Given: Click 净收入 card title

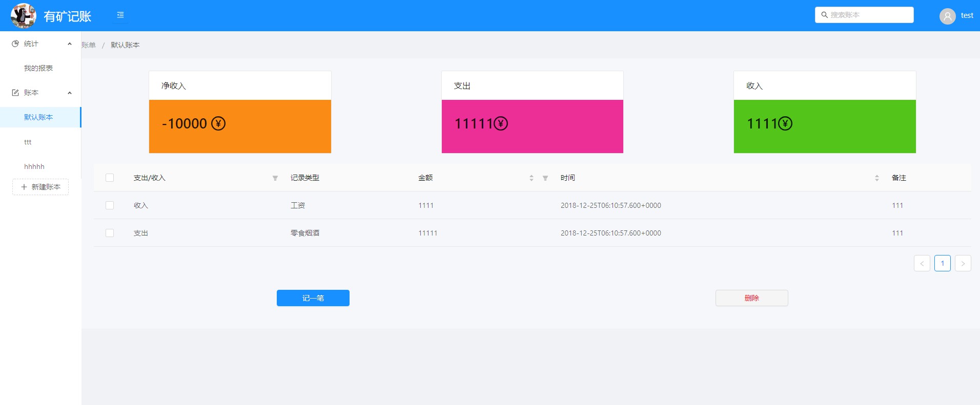Looking at the screenshot, I should [174, 86].
